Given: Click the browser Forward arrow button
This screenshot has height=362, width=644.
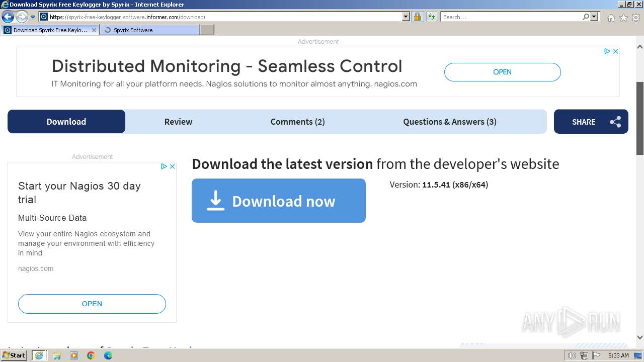Looking at the screenshot, I should [x=22, y=17].
